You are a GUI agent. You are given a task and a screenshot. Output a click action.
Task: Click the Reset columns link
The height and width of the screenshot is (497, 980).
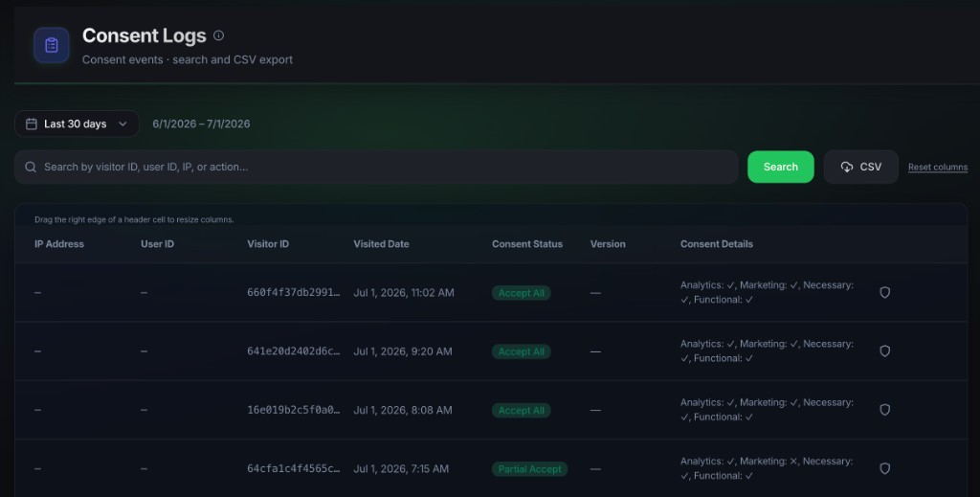click(x=938, y=167)
